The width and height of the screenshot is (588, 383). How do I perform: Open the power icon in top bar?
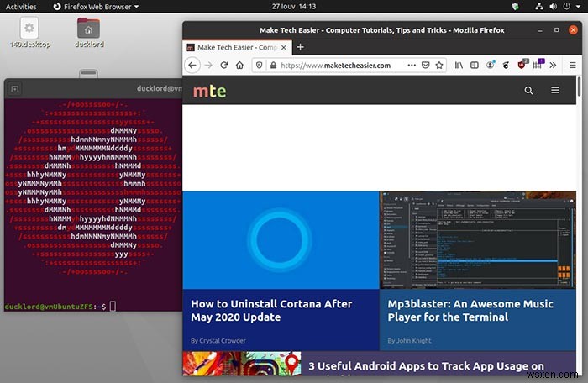click(x=567, y=7)
